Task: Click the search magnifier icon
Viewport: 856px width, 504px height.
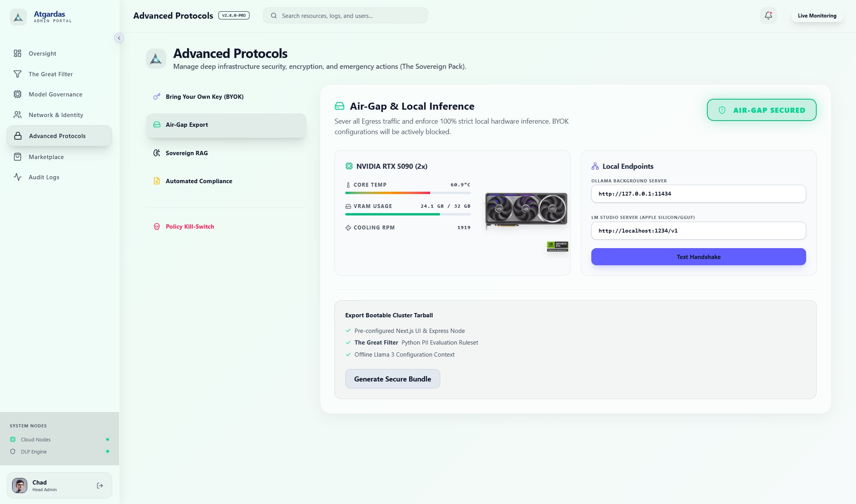Action: click(274, 16)
